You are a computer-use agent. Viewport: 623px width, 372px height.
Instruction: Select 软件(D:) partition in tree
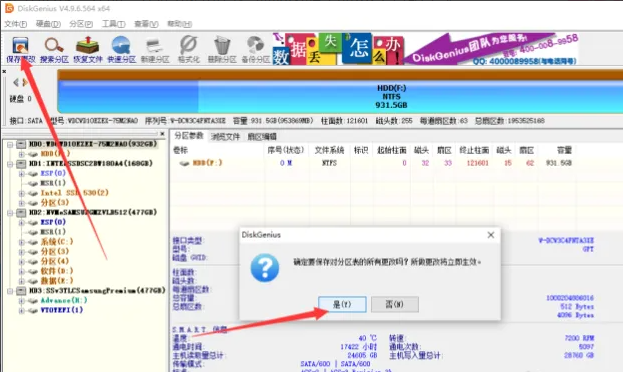coord(57,271)
